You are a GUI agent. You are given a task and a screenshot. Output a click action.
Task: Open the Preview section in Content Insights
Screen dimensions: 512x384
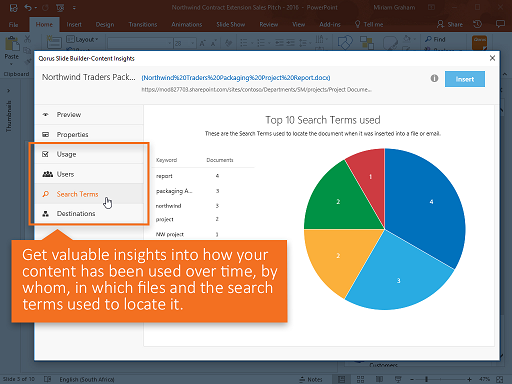89,114
